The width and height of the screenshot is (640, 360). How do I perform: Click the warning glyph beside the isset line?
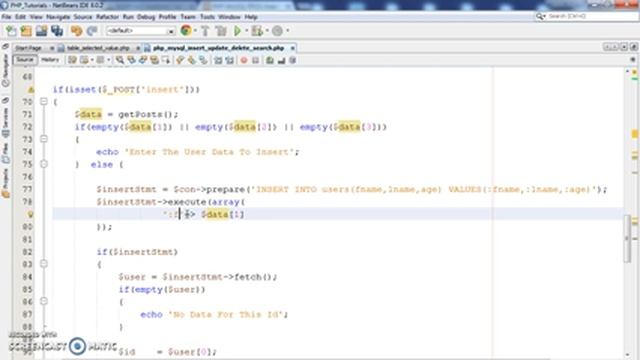(x=31, y=90)
